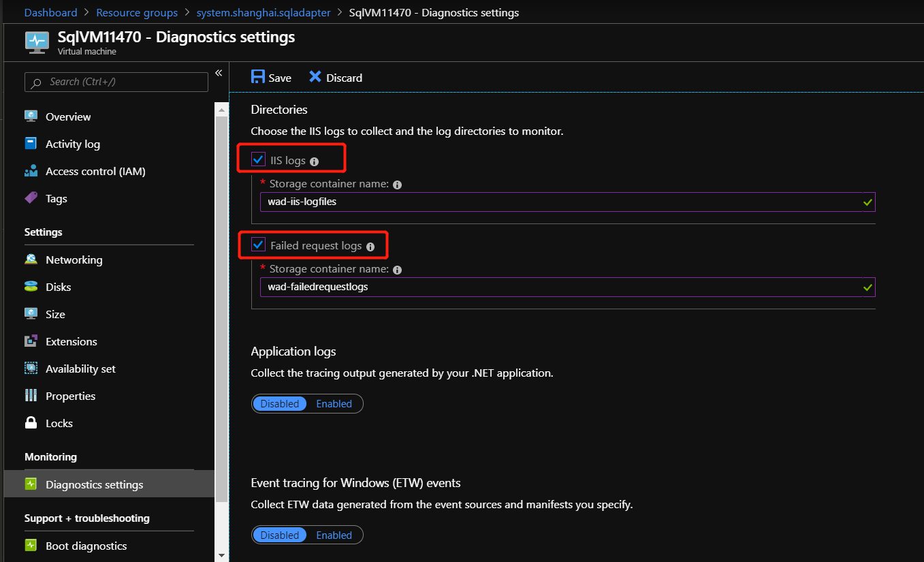Screen dimensions: 924x562
Task: Click the Locks icon
Action: 31,423
